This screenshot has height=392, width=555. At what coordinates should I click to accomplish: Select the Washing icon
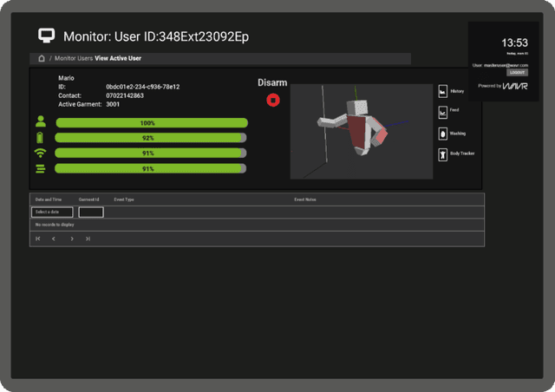pyautogui.click(x=442, y=134)
